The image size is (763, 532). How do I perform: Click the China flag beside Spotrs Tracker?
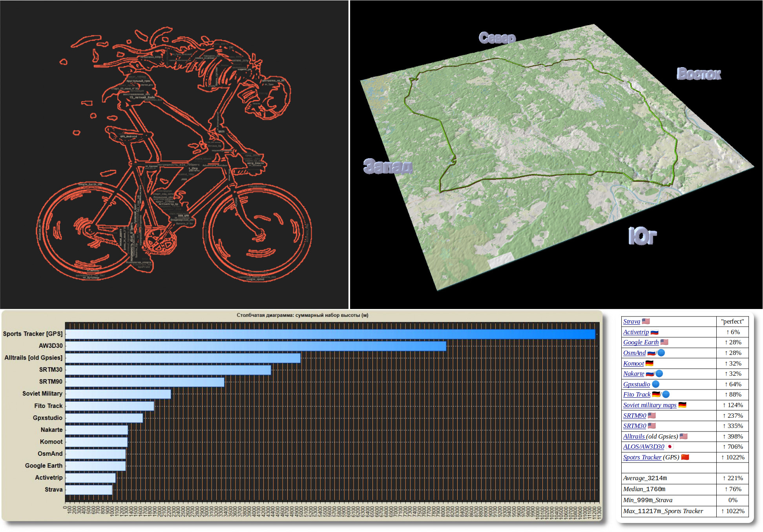[685, 457]
